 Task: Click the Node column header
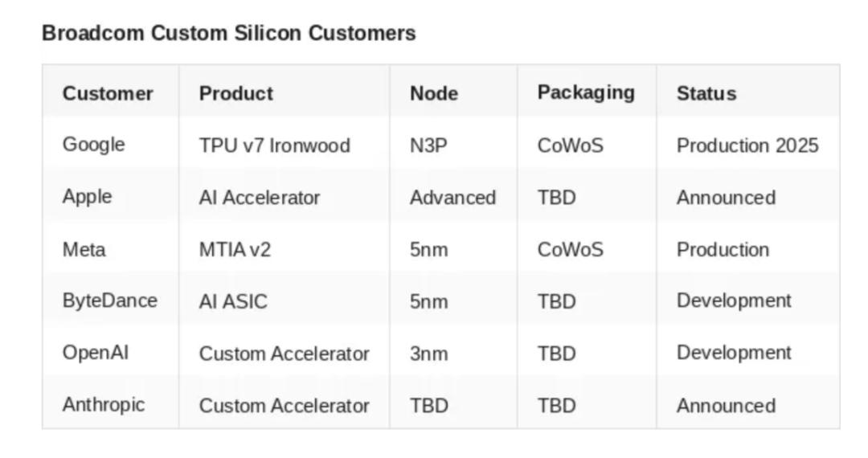point(434,93)
